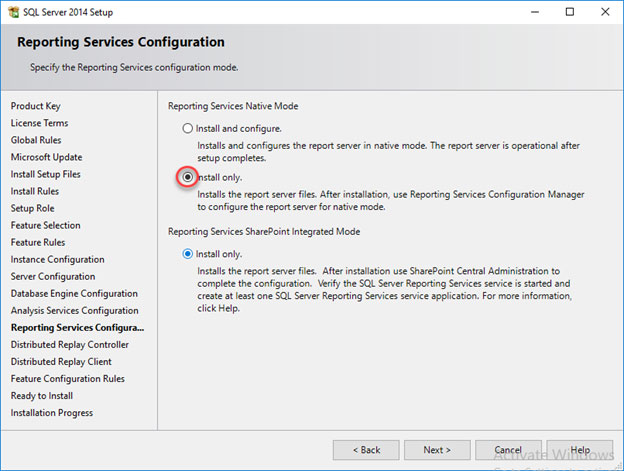The width and height of the screenshot is (624, 471).
Task: Click 'License Terms' step in sidebar
Action: coord(39,123)
